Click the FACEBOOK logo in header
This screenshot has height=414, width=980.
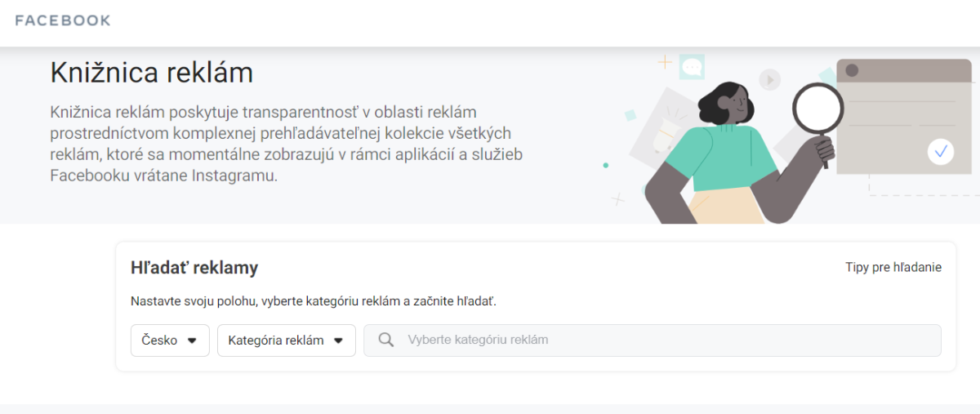pos(63,20)
